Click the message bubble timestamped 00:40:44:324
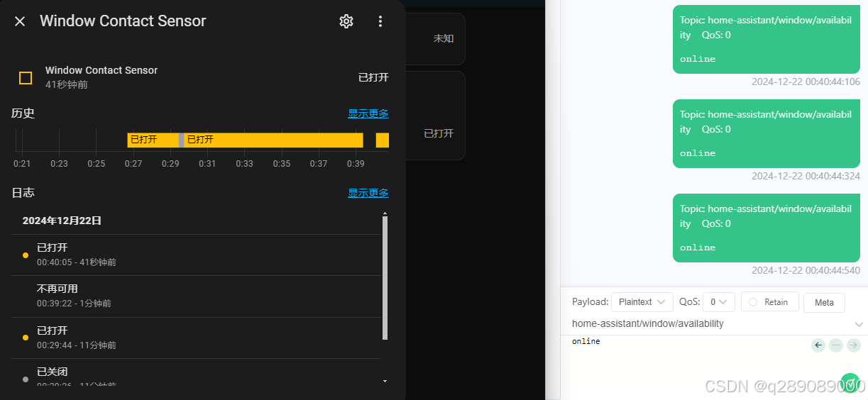Image resolution: width=868 pixels, height=400 pixels. coord(767,133)
